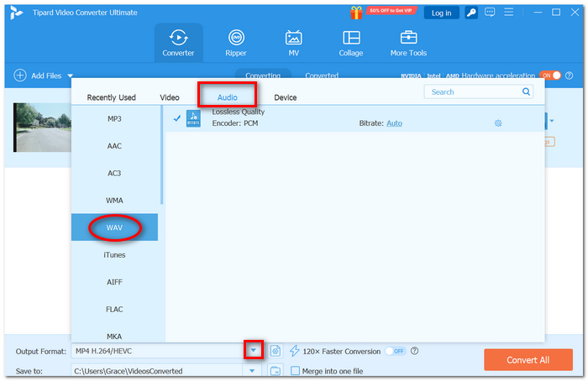This screenshot has width=588, height=381.
Task: Select FLAC format
Action: coord(114,309)
